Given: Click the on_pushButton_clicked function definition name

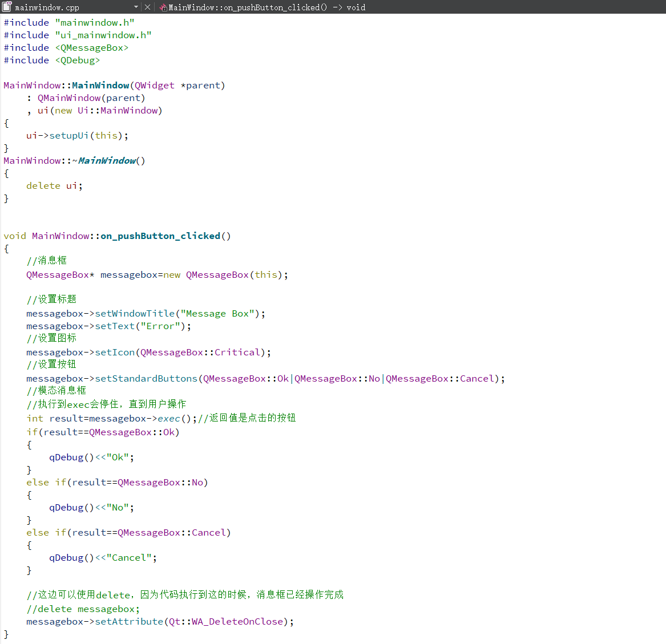Looking at the screenshot, I should (160, 236).
